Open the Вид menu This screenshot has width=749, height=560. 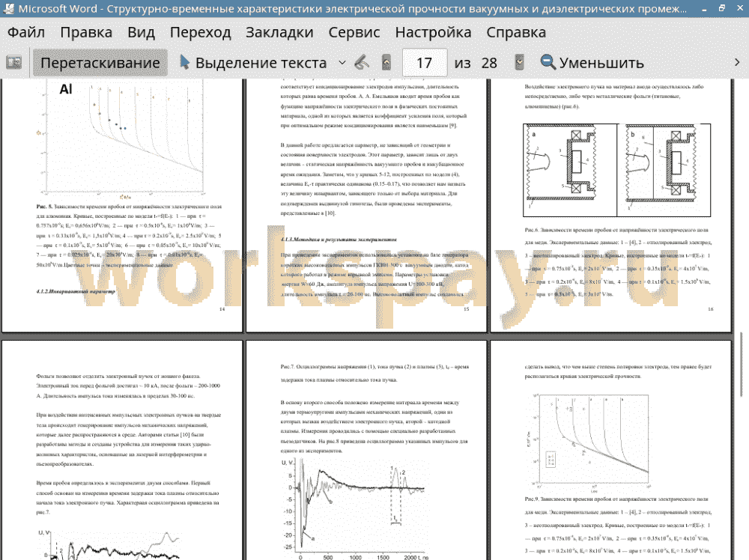click(142, 32)
